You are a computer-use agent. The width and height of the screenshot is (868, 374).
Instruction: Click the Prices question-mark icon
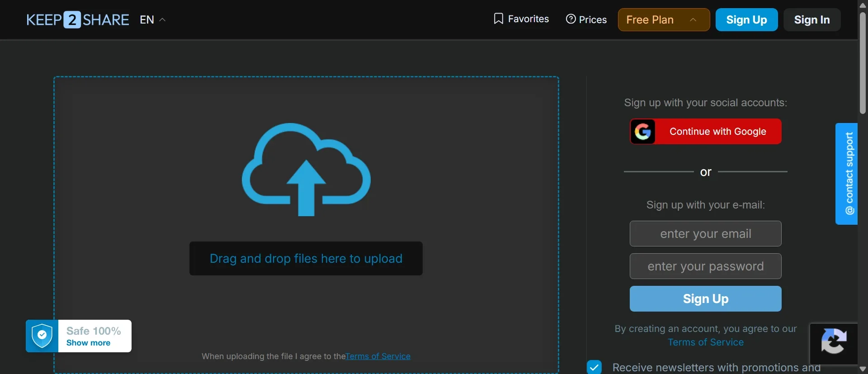tap(571, 19)
